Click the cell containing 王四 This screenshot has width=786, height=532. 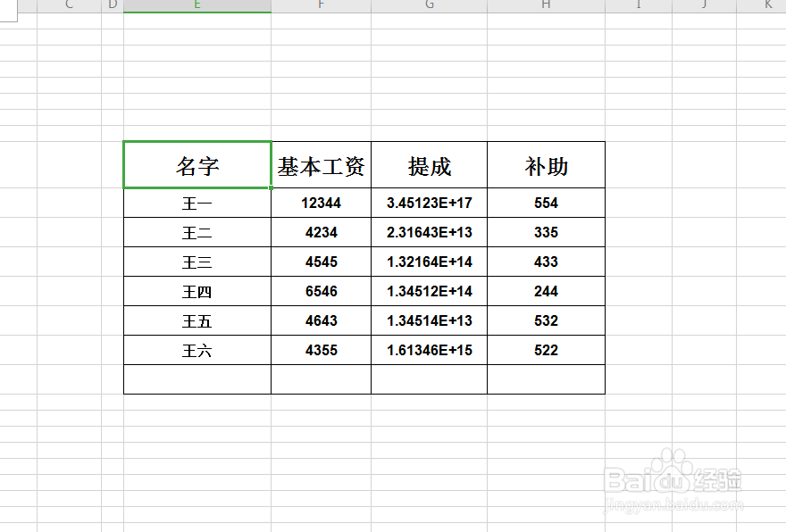(196, 290)
